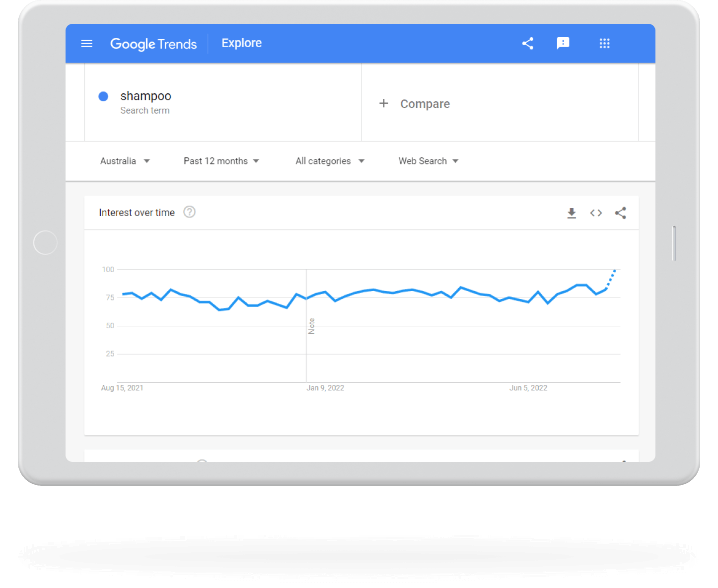Select the Explore header item
This screenshot has width=718, height=588.
[x=241, y=43]
